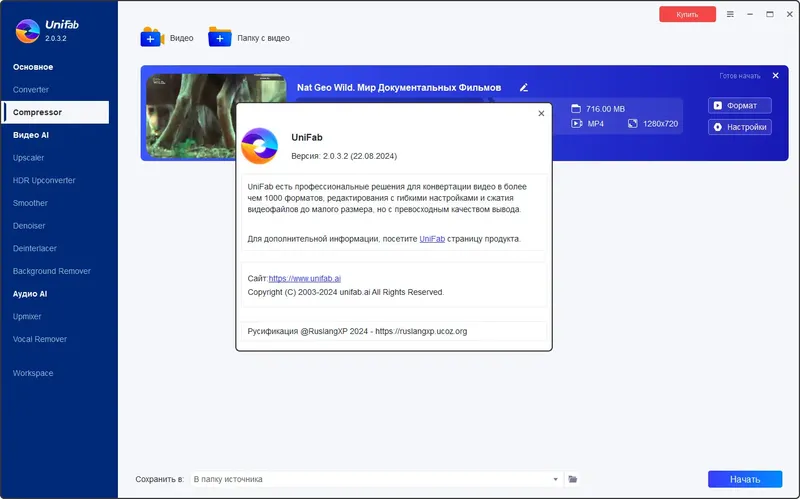Image resolution: width=800 pixels, height=499 pixels.
Task: Open Workspace in the sidebar
Action: 33,373
